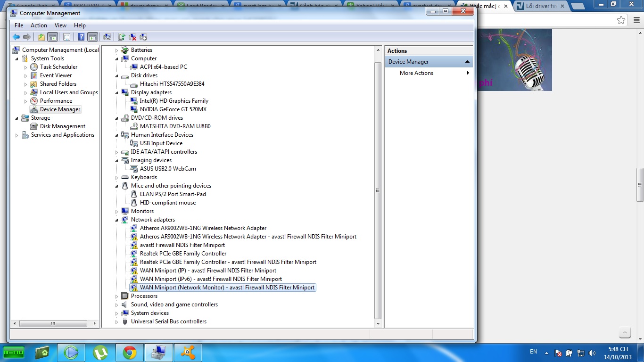Viewport: 644px width, 362px height.
Task: Select Disk Management under Storage
Action: [63, 126]
